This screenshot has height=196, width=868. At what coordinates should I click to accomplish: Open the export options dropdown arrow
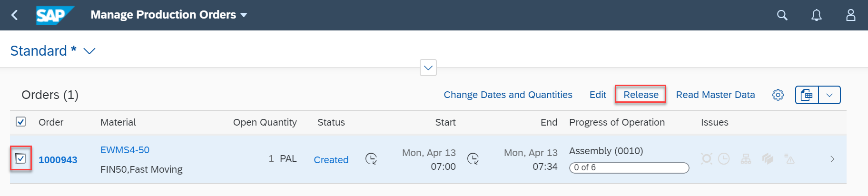[829, 95]
